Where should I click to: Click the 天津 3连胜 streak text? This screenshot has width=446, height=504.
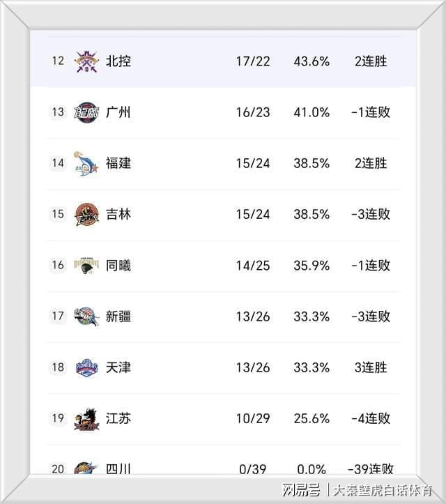(371, 367)
